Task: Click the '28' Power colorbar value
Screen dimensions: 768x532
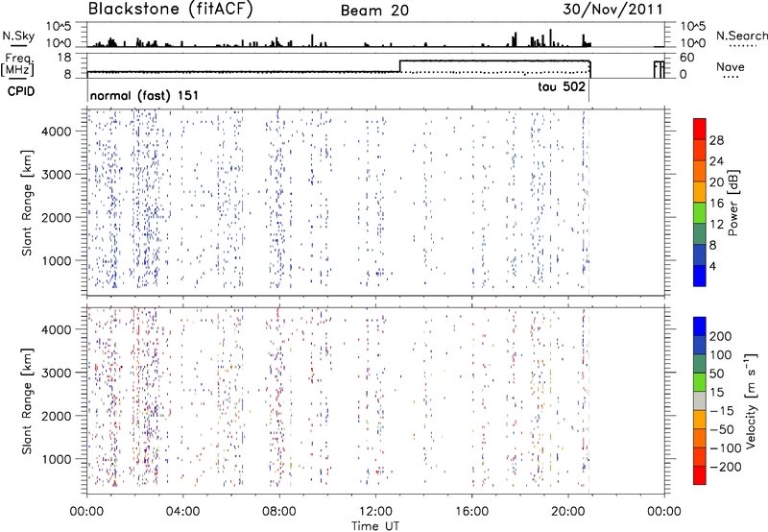Action: [716, 140]
